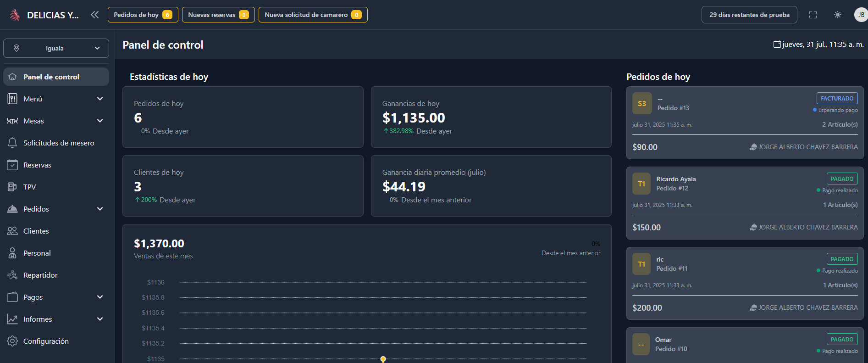Toggle fullscreen mode icon
Image resolution: width=868 pixels, height=363 pixels.
coord(813,15)
